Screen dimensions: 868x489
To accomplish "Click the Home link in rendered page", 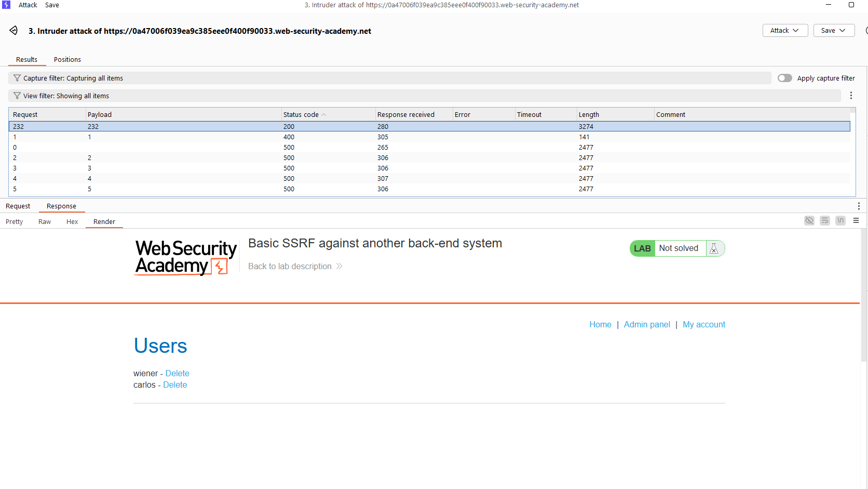I will coord(600,324).
